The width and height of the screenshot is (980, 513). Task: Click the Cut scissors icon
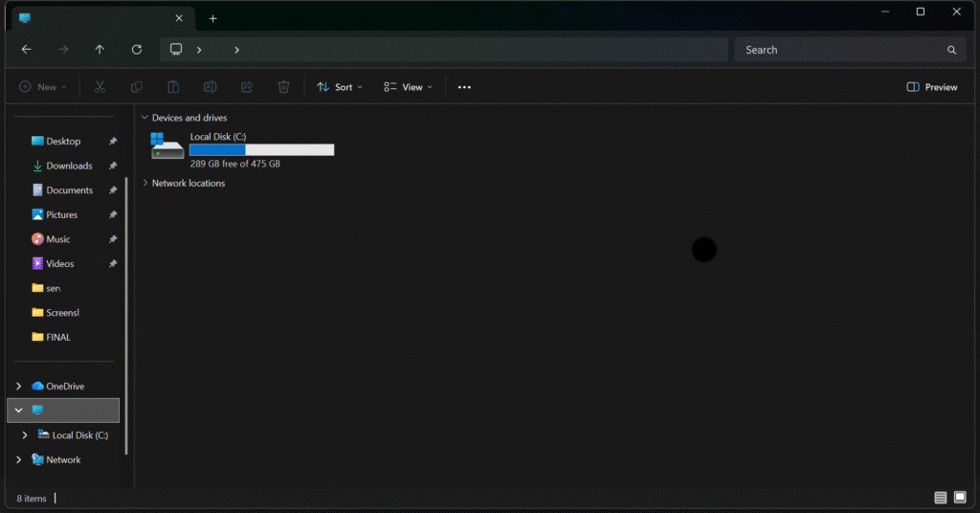click(x=100, y=87)
